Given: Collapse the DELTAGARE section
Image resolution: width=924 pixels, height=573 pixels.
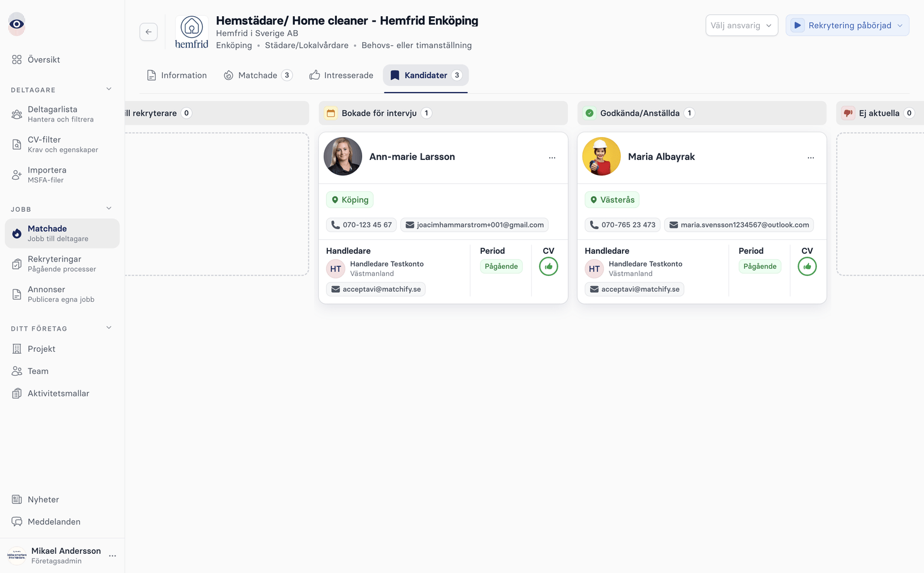Looking at the screenshot, I should [x=108, y=88].
